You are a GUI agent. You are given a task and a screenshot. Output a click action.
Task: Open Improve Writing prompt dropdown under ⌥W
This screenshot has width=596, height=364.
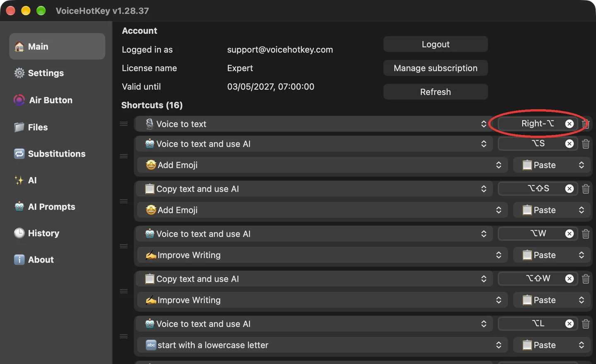pyautogui.click(x=322, y=255)
